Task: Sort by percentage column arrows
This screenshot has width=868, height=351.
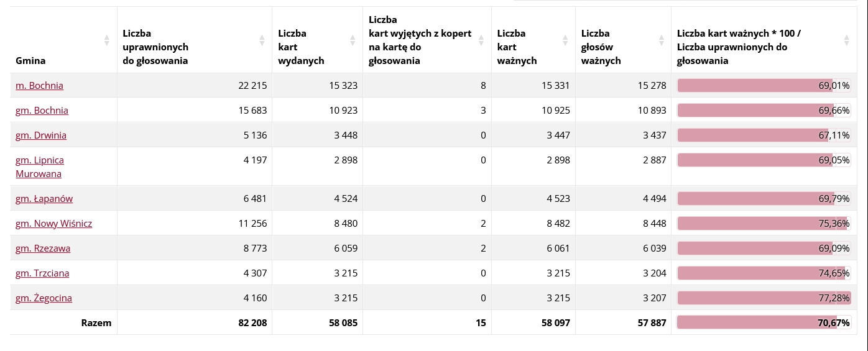Action: pos(846,40)
